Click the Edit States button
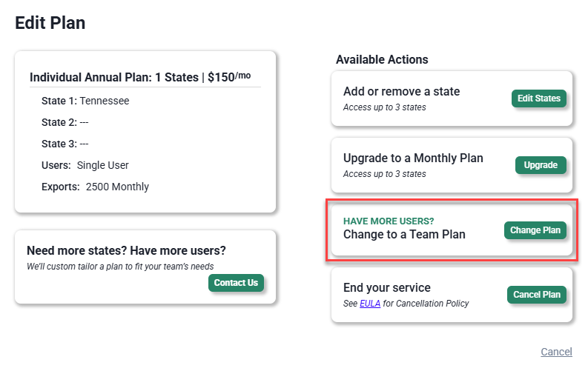Screen dimensions: 588x371 539,98
